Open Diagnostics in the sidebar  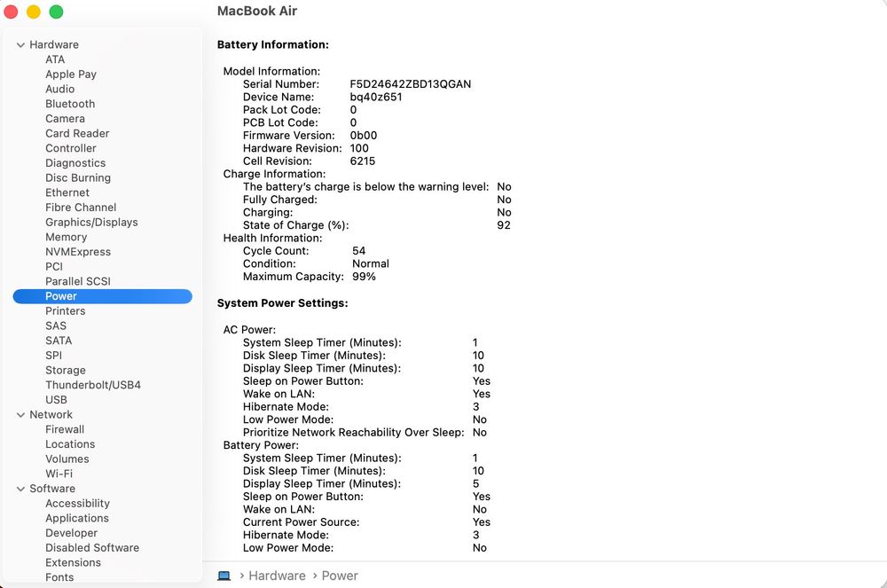pyautogui.click(x=75, y=163)
